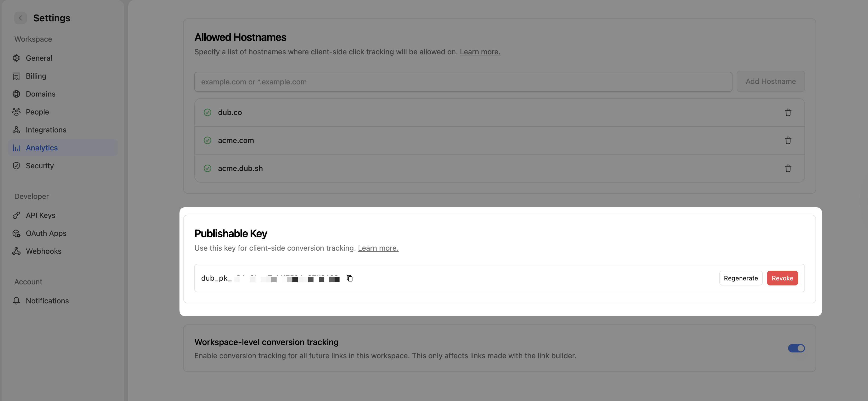Open the General settings gear icon
Screen dimensions: 868x401
17,58
